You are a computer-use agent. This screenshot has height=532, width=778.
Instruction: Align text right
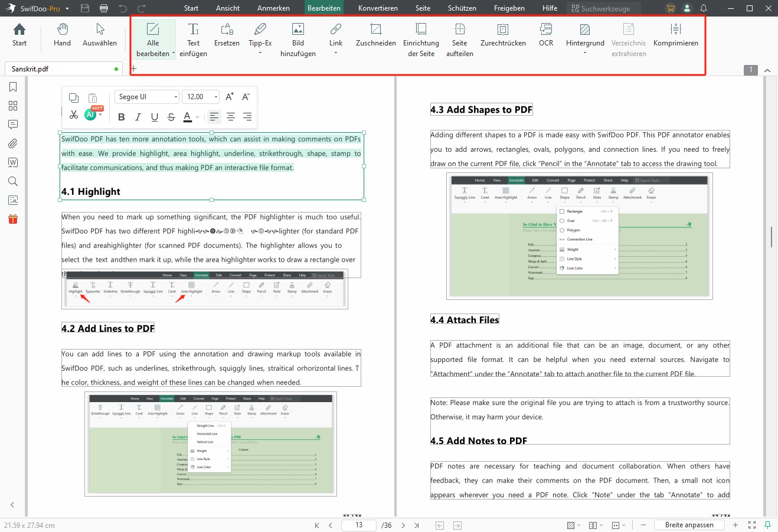tap(247, 117)
